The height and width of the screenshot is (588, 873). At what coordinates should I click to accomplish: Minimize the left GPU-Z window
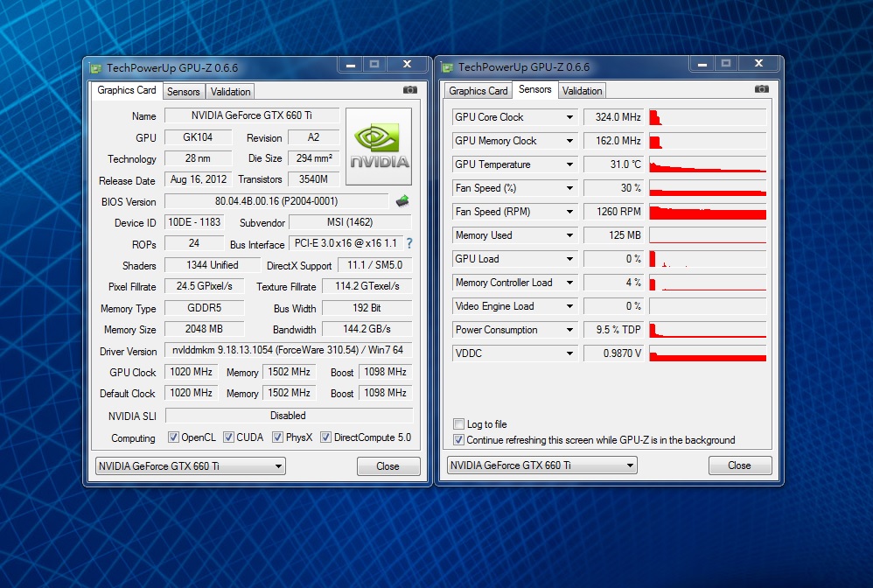click(x=351, y=65)
